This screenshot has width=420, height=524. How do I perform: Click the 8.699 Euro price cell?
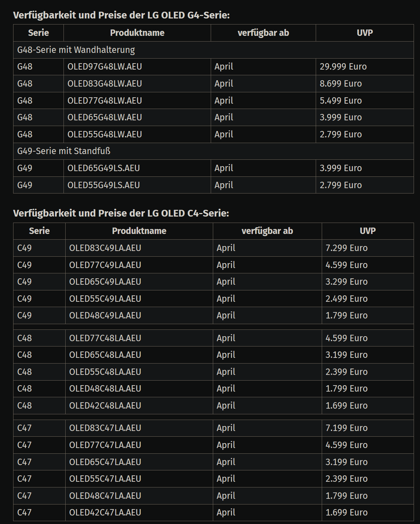click(x=365, y=84)
